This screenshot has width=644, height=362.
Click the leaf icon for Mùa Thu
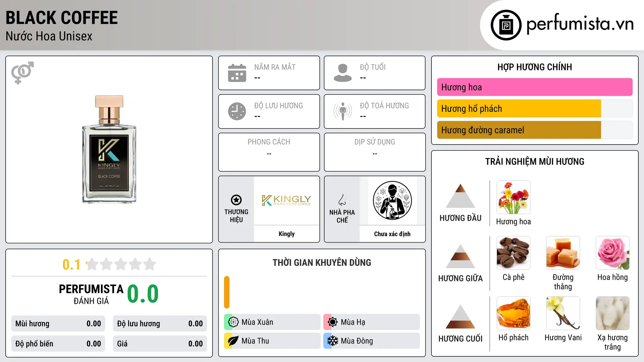[x=233, y=341]
